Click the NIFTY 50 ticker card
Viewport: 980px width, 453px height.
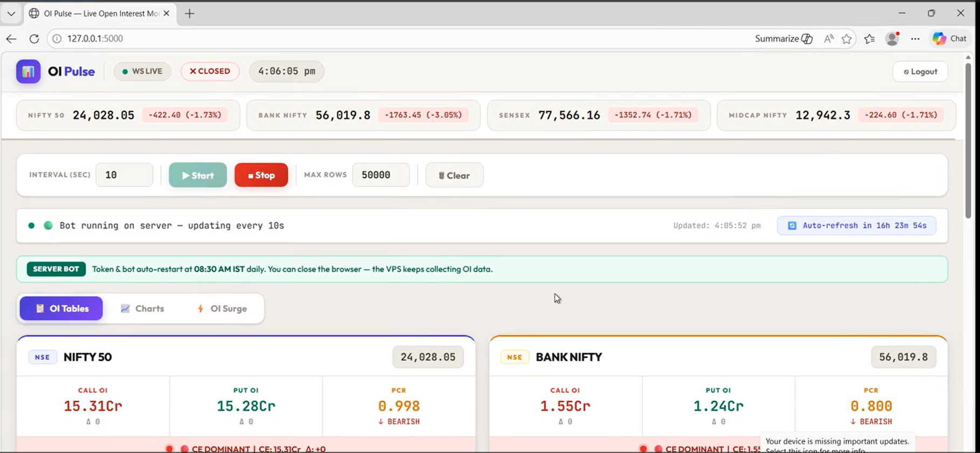[128, 115]
